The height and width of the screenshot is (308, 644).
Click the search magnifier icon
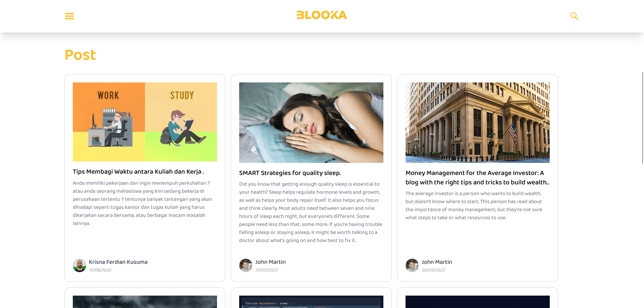click(x=575, y=16)
